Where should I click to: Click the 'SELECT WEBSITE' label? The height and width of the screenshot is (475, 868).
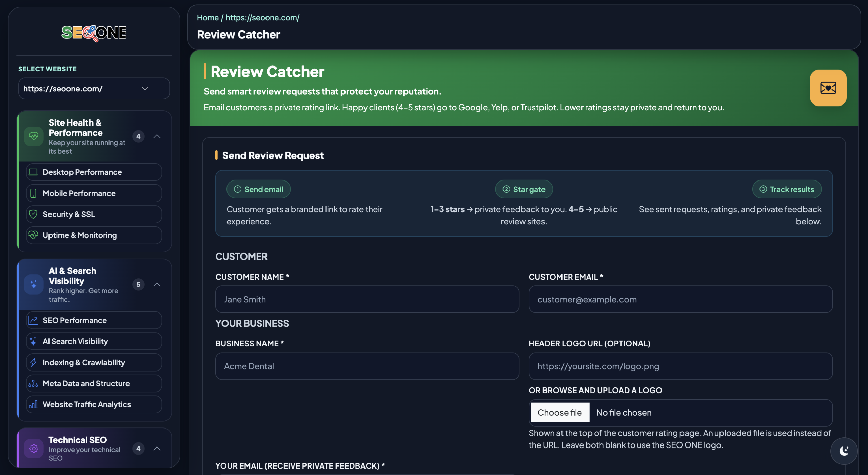(x=47, y=69)
